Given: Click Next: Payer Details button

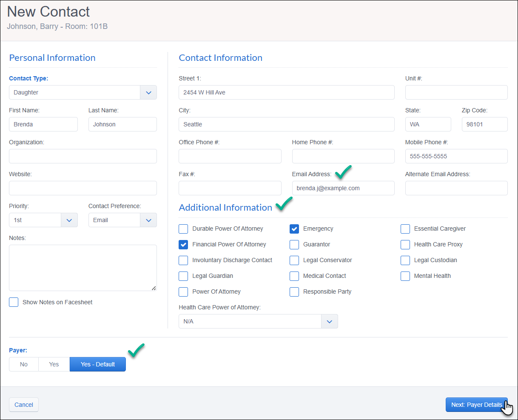Looking at the screenshot, I should [477, 405].
